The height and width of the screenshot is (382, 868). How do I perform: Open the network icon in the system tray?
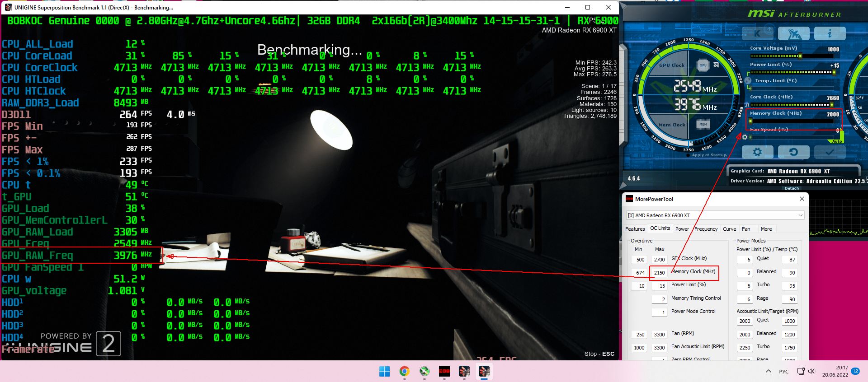[801, 372]
